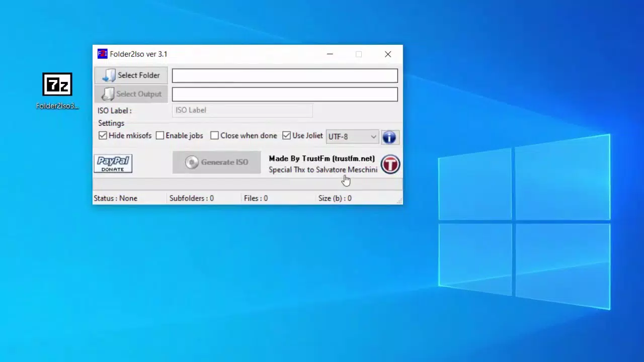Click the blue info icon button

click(389, 137)
